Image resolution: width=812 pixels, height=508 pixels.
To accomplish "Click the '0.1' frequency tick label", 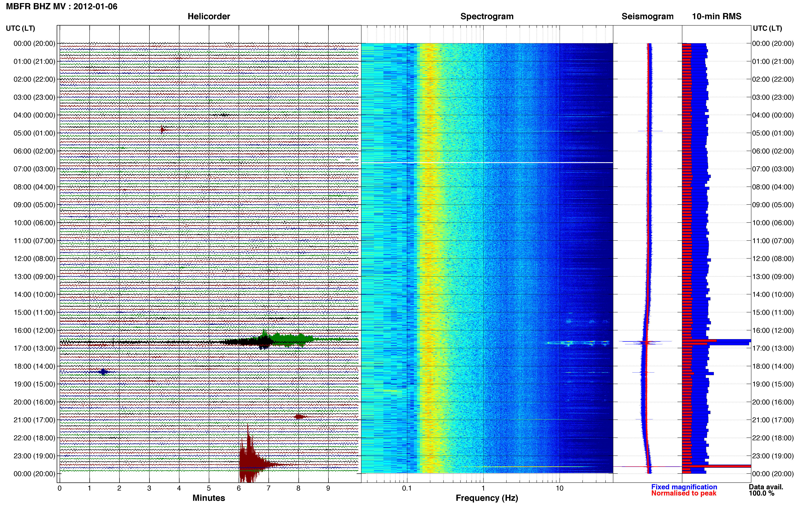I will [407, 488].
